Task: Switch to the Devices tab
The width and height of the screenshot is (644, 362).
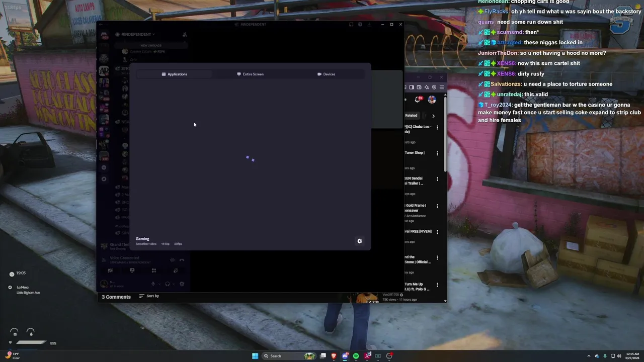Action: tap(326, 74)
